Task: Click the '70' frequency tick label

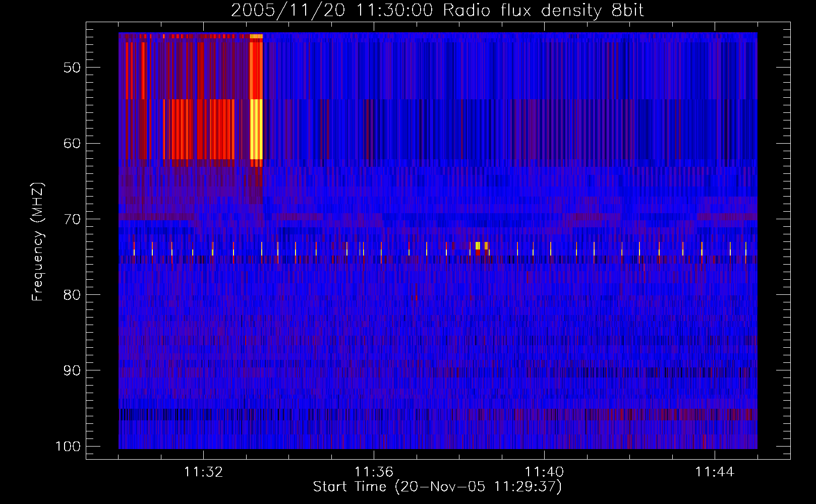Action: point(72,219)
